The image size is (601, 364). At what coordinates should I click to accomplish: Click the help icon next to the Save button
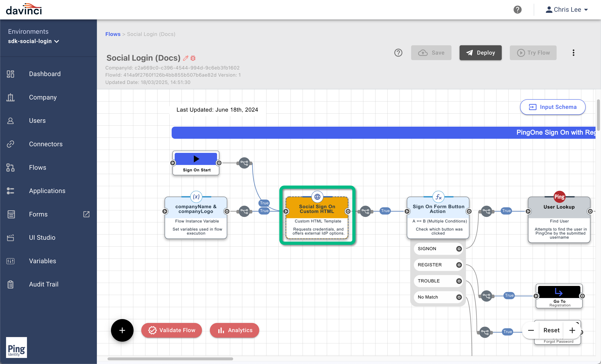[x=398, y=53]
